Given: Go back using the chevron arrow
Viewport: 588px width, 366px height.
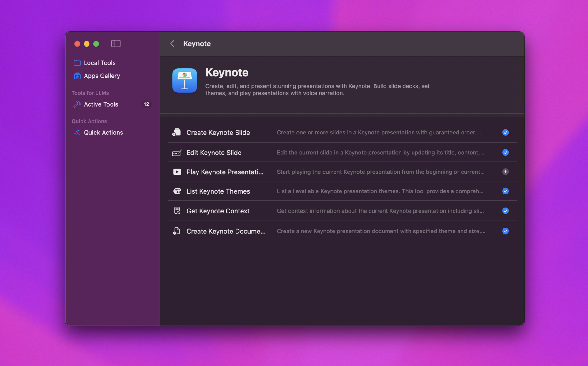Looking at the screenshot, I should point(172,43).
